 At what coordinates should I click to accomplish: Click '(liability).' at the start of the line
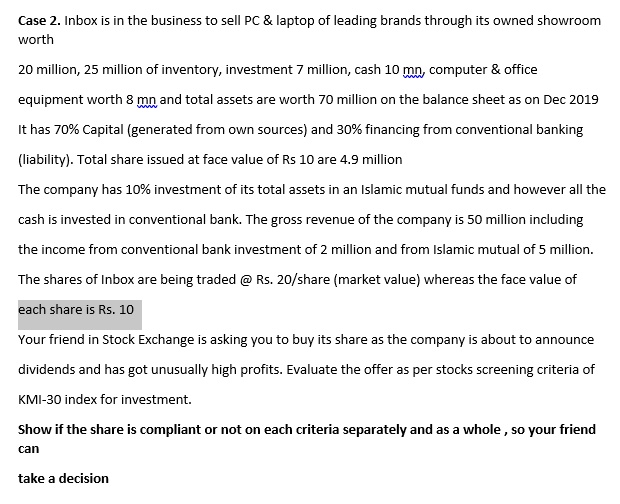point(45,160)
